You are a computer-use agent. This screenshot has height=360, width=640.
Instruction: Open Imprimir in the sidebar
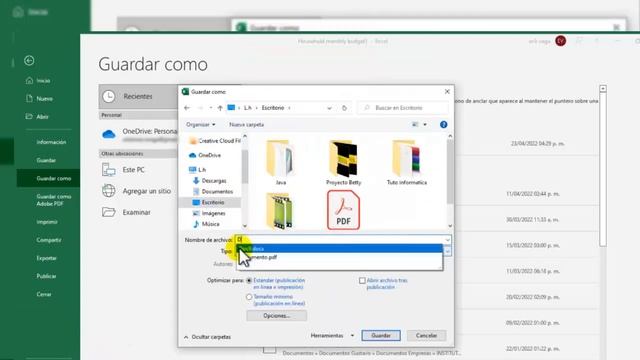pyautogui.click(x=47, y=222)
